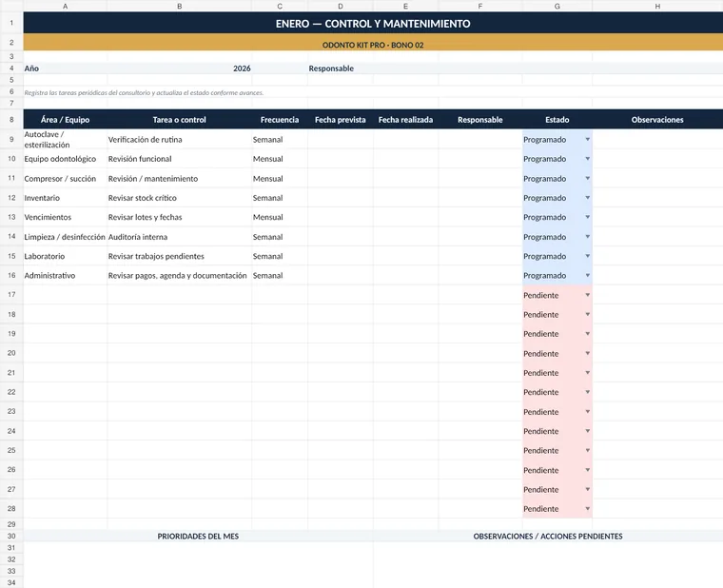
Task: Select column D header
Action: point(341,6)
